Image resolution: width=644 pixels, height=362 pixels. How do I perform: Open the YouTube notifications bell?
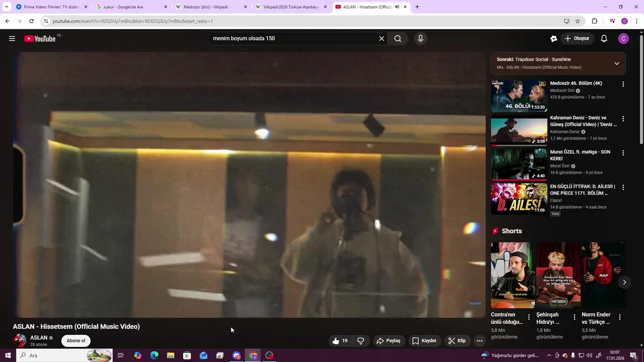point(604,39)
